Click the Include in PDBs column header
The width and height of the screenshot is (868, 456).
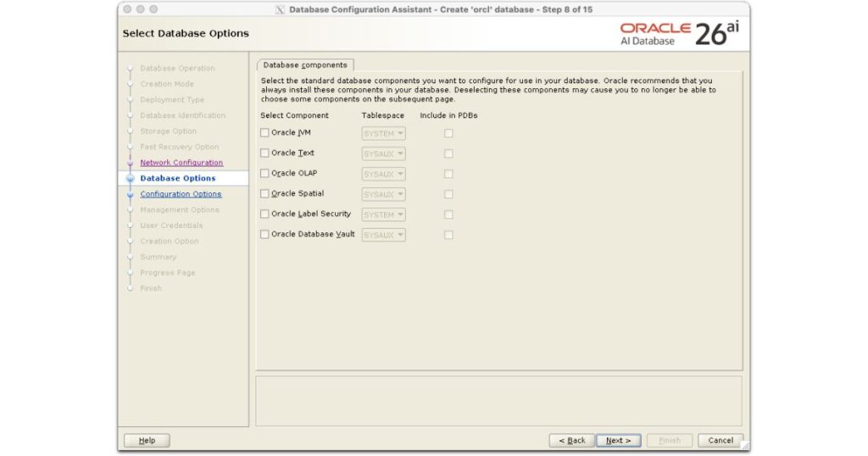click(x=448, y=115)
